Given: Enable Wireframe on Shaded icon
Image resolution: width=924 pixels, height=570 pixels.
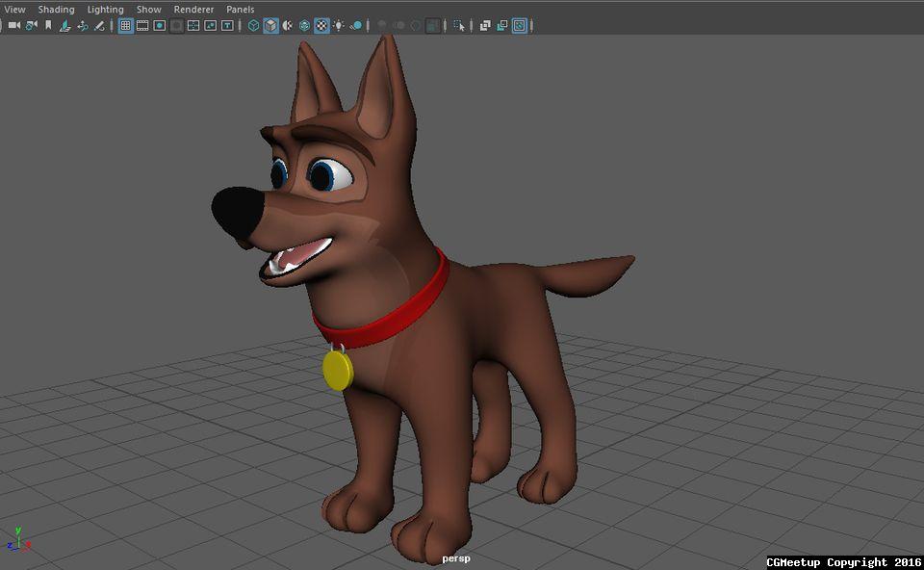Looking at the screenshot, I should click(305, 25).
